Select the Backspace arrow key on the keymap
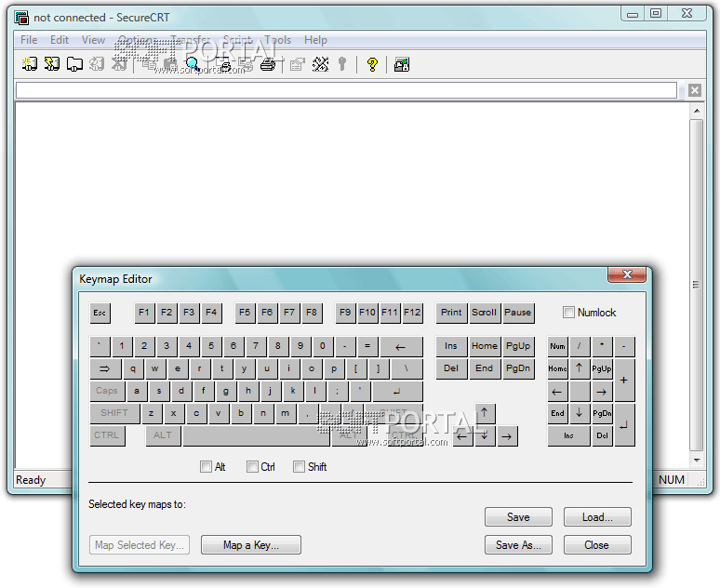Image resolution: width=720 pixels, height=588 pixels. point(401,347)
